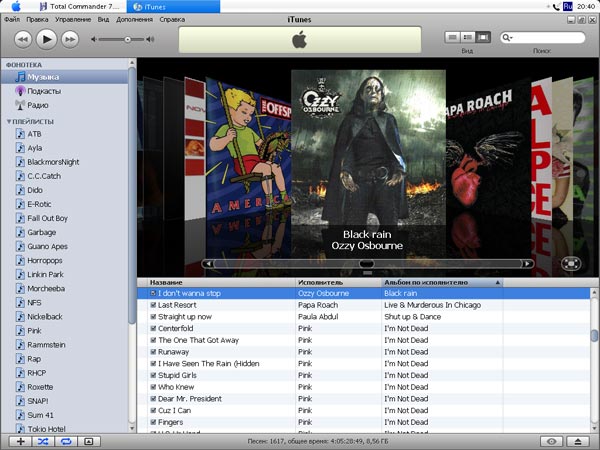
Task: Open the Файл menu
Action: pos(12,19)
